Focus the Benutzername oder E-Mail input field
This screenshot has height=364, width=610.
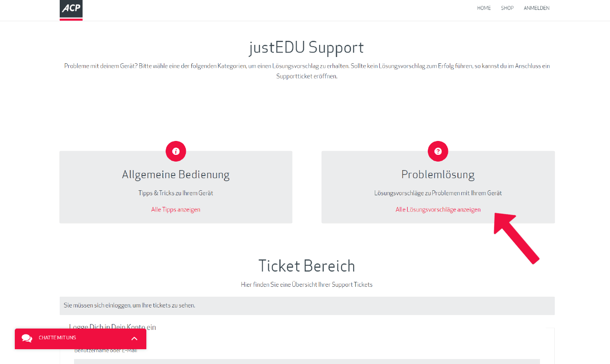307,361
